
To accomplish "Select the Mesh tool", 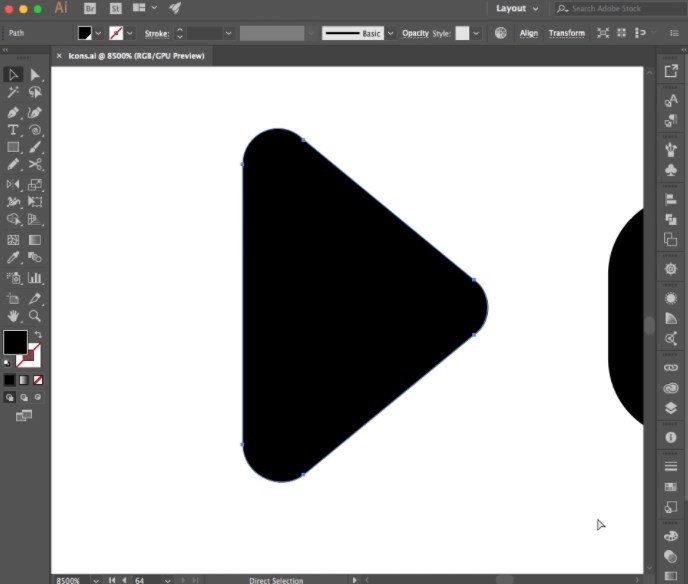I will tap(13, 240).
